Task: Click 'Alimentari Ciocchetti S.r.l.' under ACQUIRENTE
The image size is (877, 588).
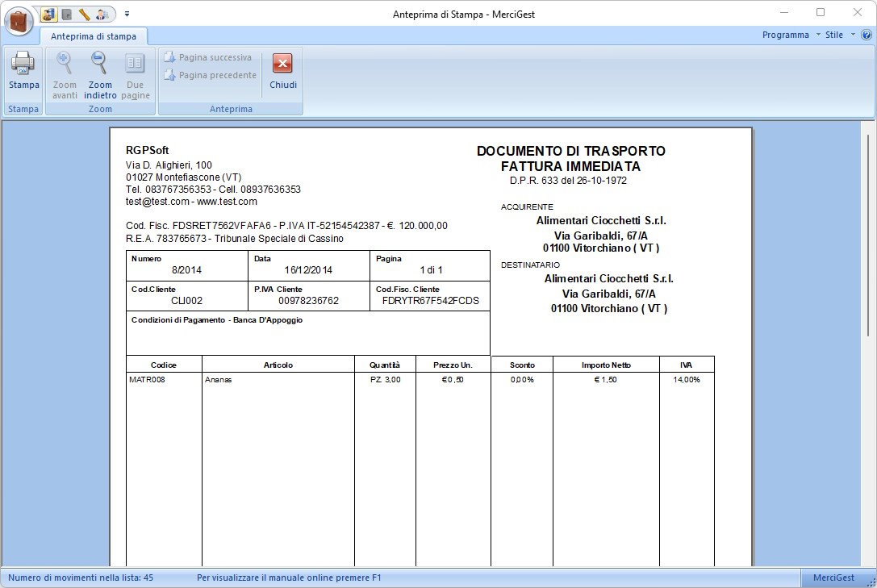Action: click(601, 221)
